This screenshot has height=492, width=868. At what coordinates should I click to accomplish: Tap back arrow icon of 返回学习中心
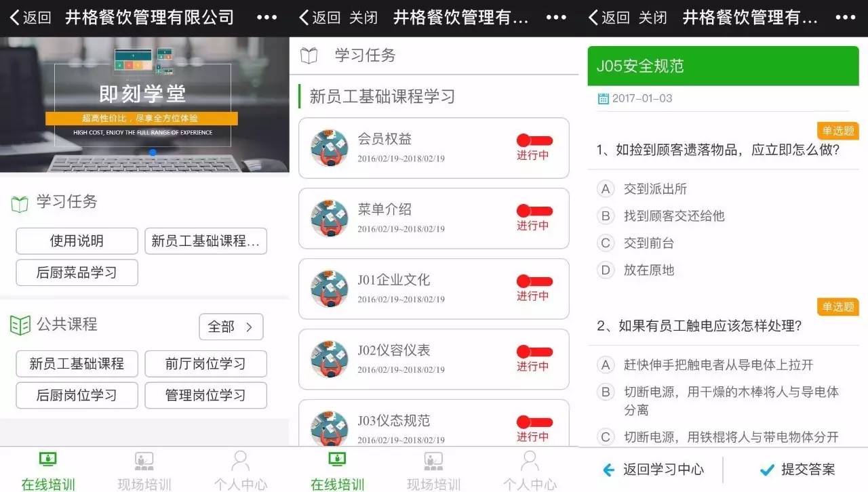[x=609, y=470]
